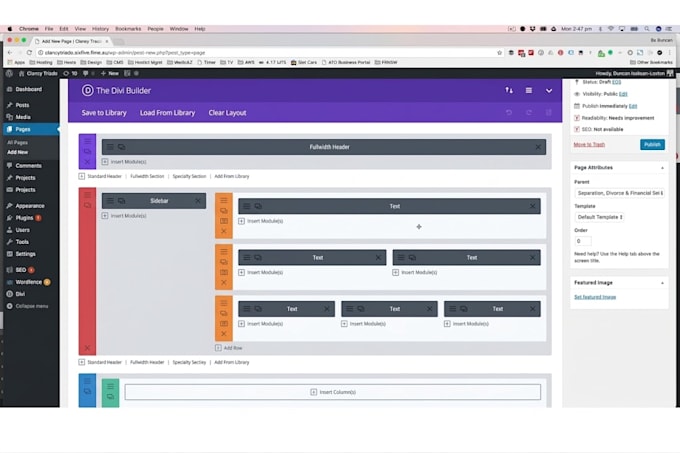The image size is (680, 453).
Task: Delete the three-column Text row
Action: 224,334
